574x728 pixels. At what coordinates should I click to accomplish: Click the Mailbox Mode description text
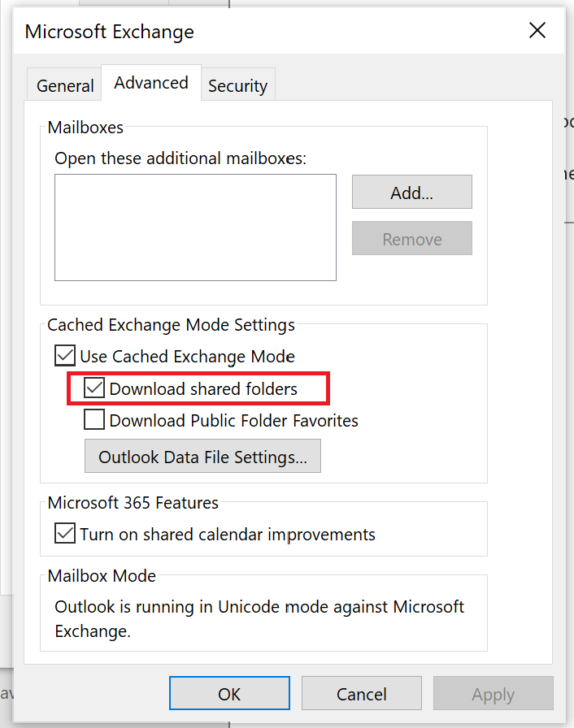point(259,618)
